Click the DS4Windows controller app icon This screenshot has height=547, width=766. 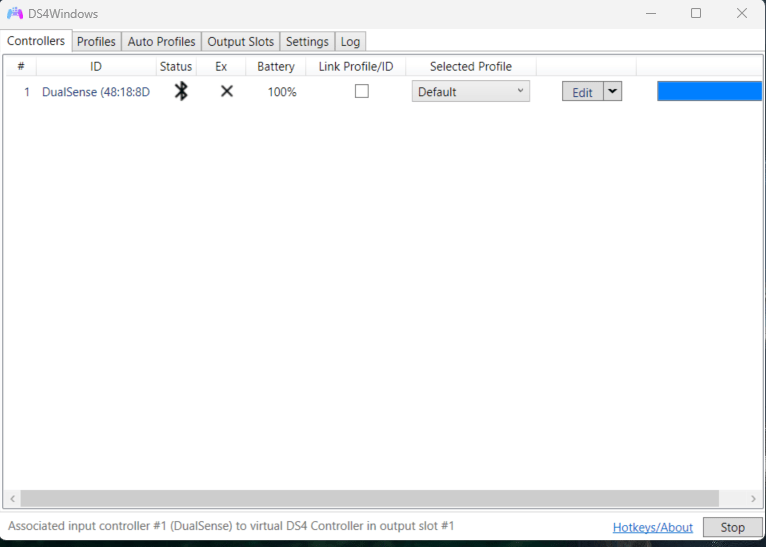coord(15,14)
